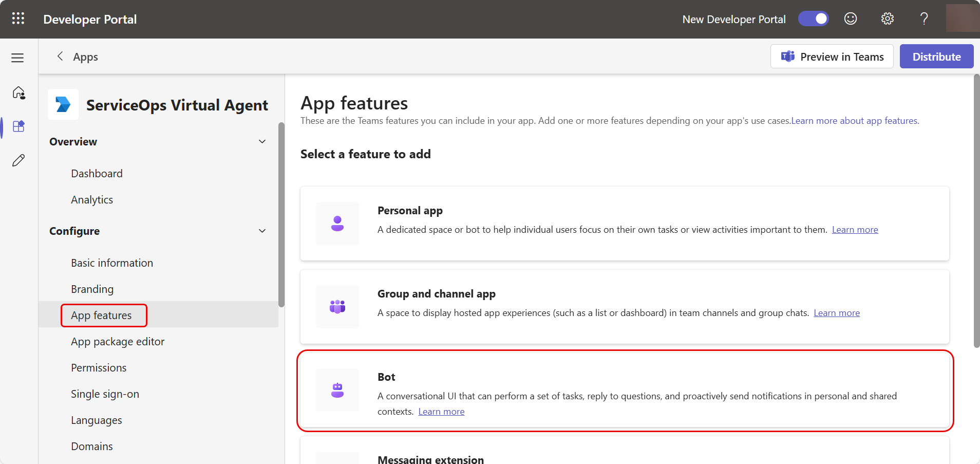
Task: Go back to Apps using back arrow
Action: 60,57
